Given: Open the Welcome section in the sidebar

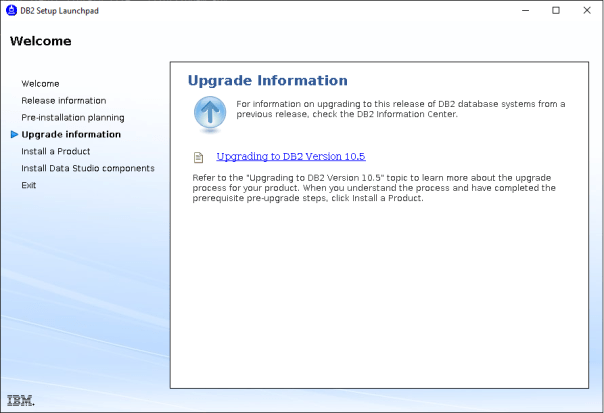Looking at the screenshot, I should [40, 83].
